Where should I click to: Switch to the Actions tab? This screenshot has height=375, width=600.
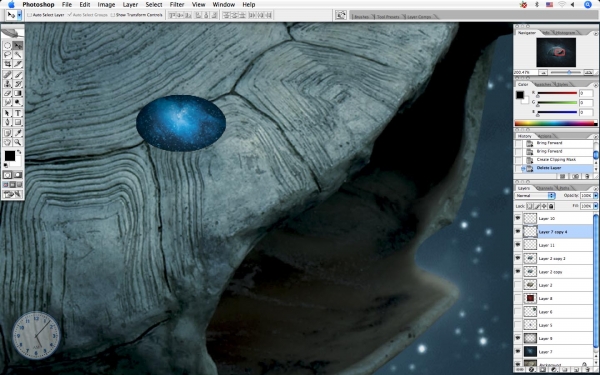coord(544,136)
